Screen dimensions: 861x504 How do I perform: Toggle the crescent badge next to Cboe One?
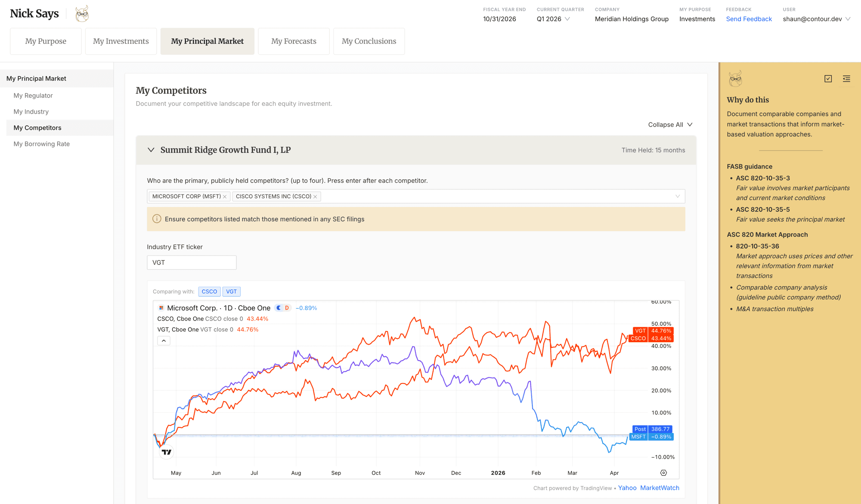pyautogui.click(x=279, y=308)
